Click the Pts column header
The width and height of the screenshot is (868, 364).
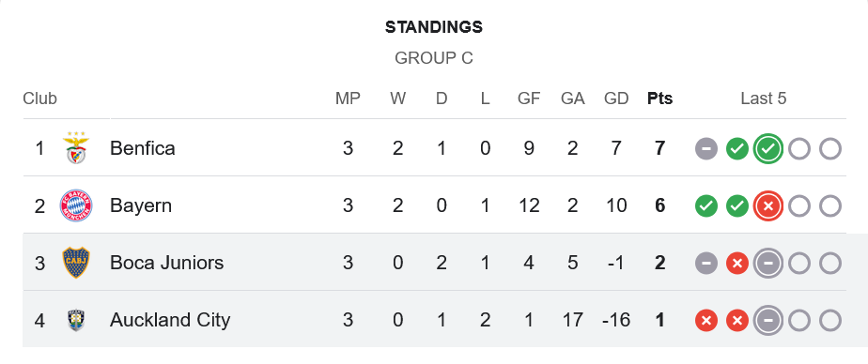pos(659,99)
